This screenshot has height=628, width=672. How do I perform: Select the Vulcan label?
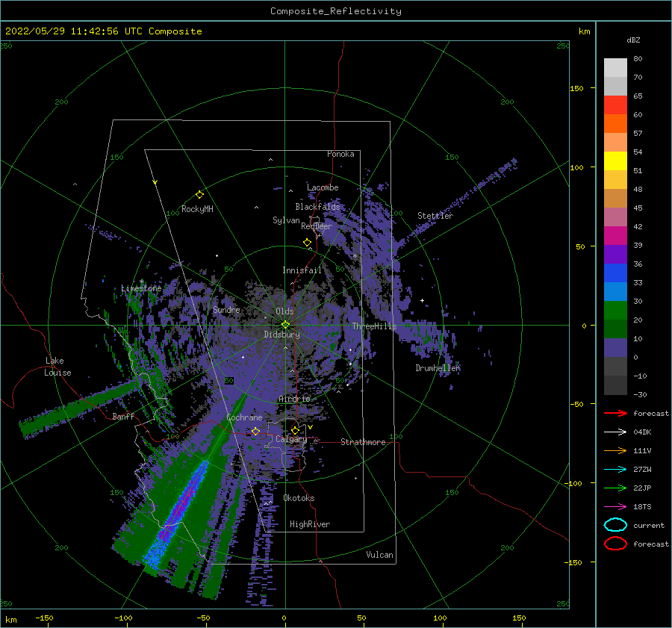point(380,555)
